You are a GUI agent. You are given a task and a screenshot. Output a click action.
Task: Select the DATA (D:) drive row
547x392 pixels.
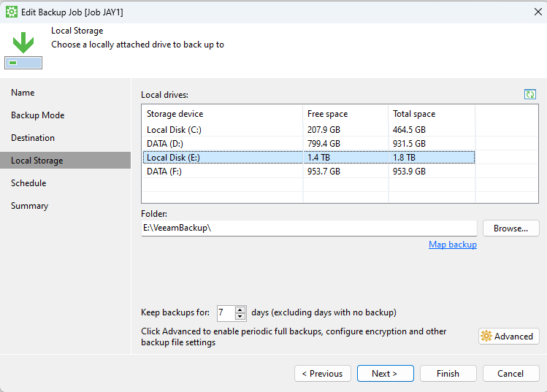pos(308,144)
